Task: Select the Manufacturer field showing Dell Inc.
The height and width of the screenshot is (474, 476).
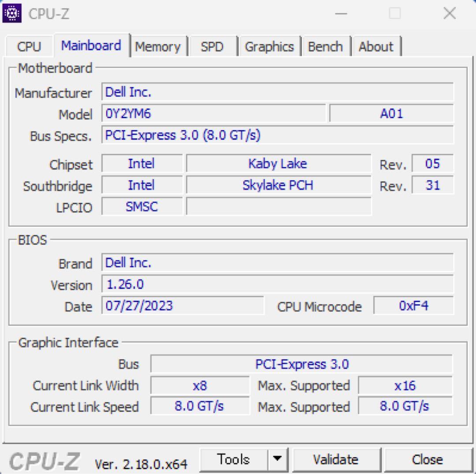Action: pyautogui.click(x=278, y=92)
